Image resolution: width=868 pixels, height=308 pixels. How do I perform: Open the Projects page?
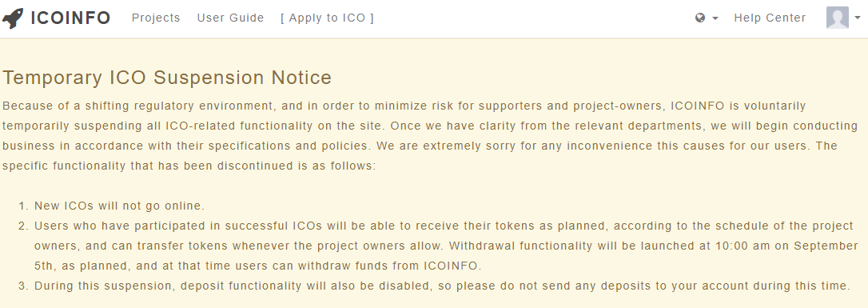156,18
